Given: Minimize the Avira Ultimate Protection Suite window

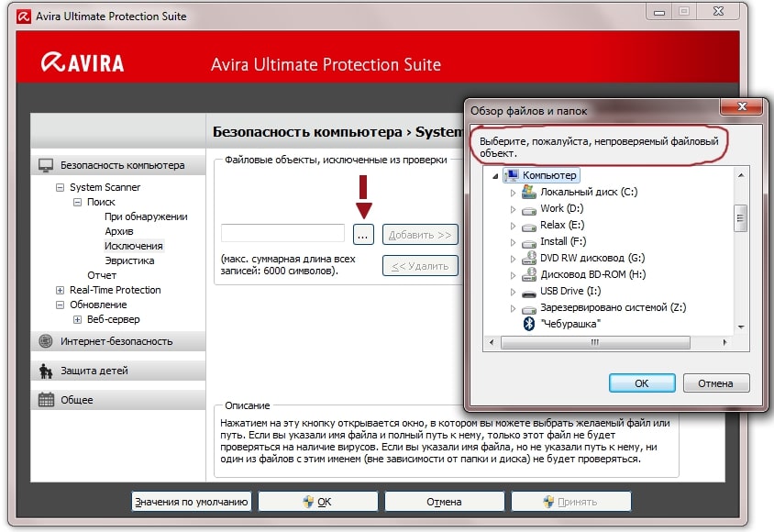Looking at the screenshot, I should pos(659,12).
